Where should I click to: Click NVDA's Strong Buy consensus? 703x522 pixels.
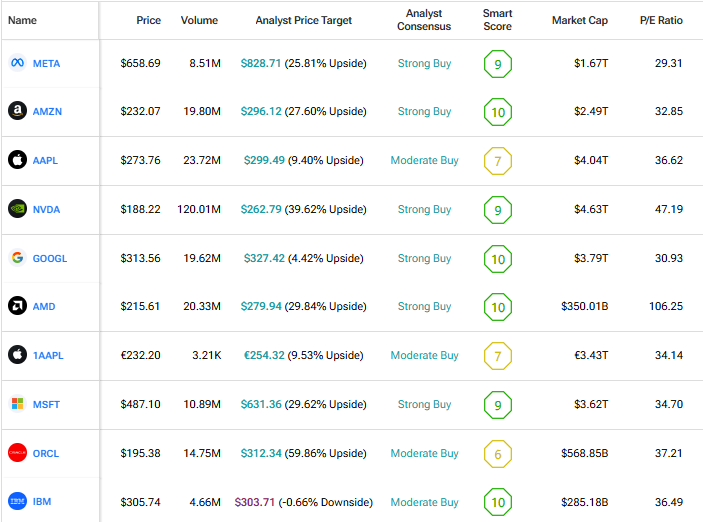tap(424, 210)
